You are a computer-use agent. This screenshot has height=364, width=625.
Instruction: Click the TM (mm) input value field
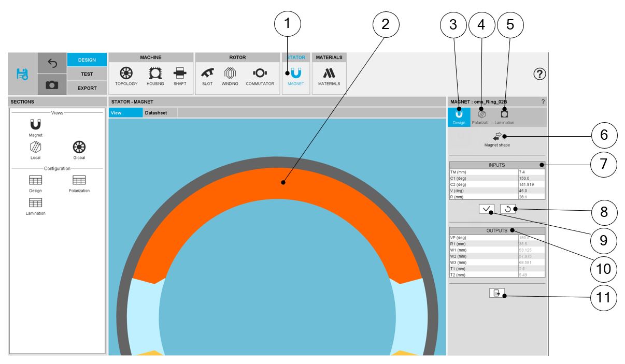pyautogui.click(x=531, y=172)
